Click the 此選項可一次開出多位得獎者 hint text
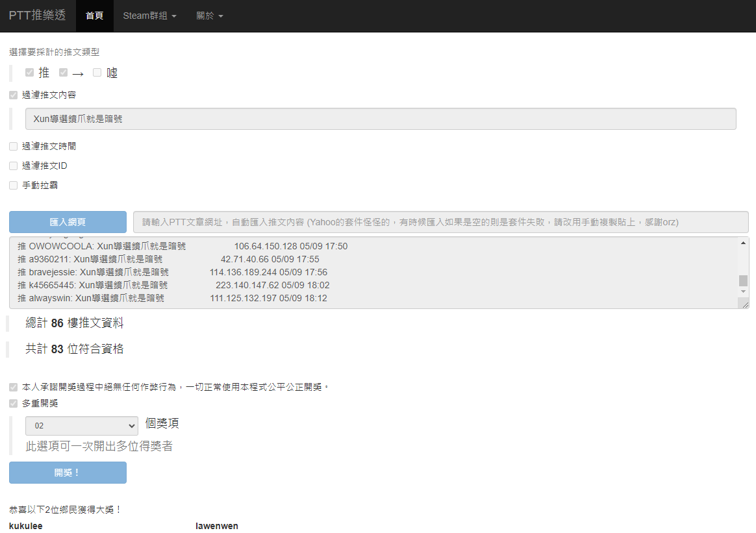 (99, 446)
